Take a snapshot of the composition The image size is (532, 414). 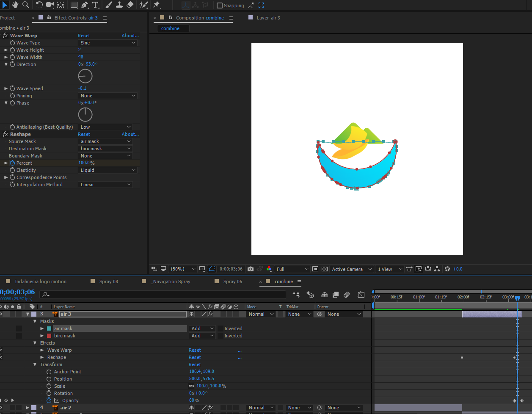[x=250, y=269]
